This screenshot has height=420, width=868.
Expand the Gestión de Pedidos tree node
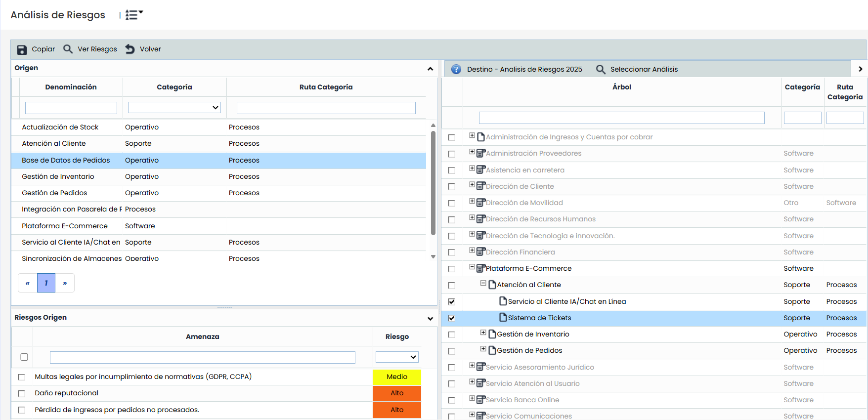tap(483, 349)
